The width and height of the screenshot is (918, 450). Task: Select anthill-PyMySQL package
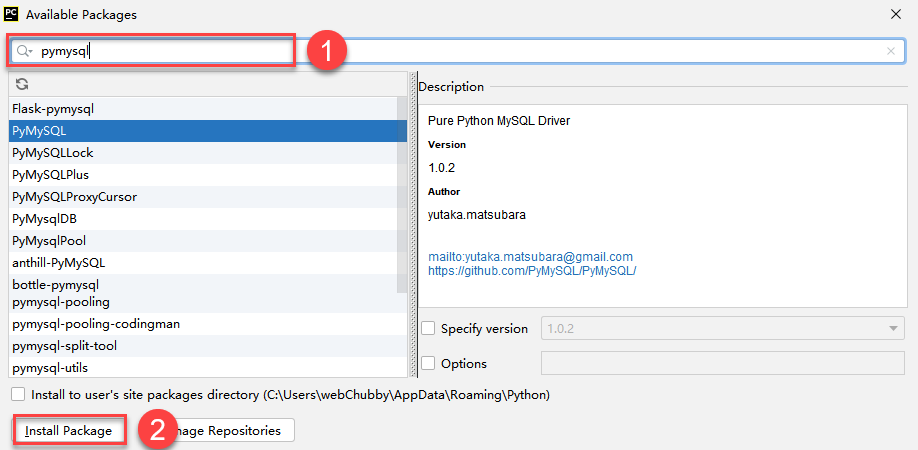coord(203,263)
